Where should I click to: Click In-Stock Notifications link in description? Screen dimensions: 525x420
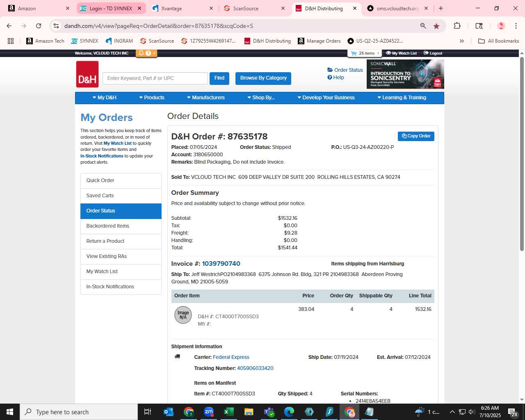pyautogui.click(x=102, y=156)
